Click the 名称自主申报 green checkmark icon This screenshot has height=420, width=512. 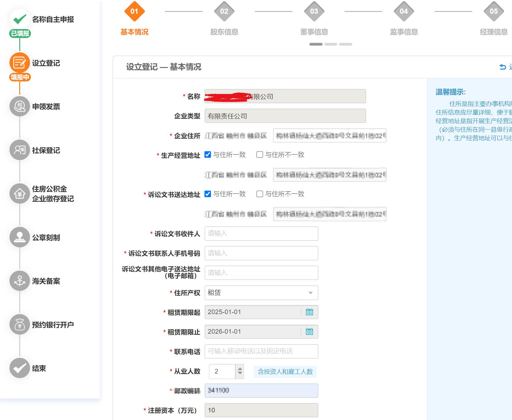(x=20, y=19)
